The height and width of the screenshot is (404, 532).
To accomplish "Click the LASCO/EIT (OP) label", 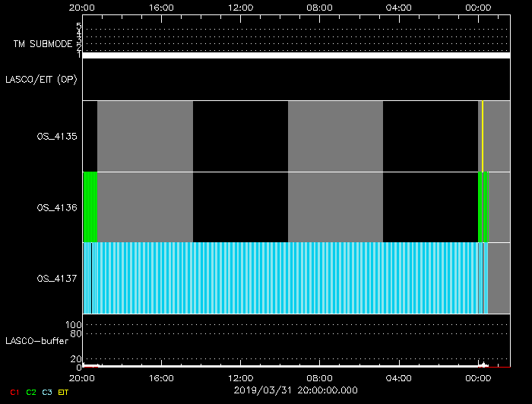I will (41, 80).
